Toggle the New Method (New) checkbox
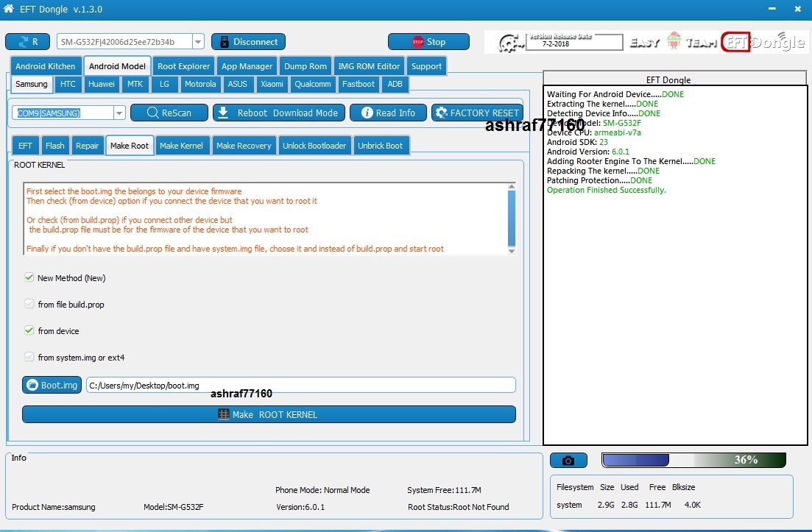The width and height of the screenshot is (812, 532). tap(29, 277)
